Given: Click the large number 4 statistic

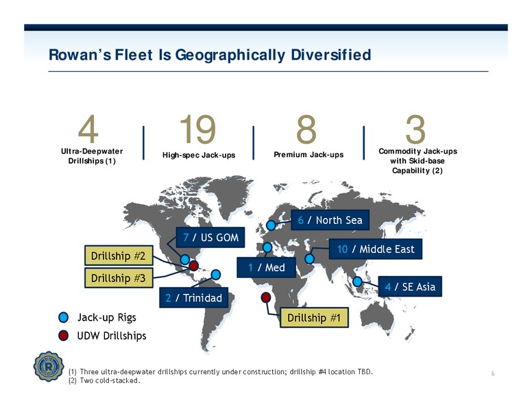Looking at the screenshot, I should coord(88,129).
